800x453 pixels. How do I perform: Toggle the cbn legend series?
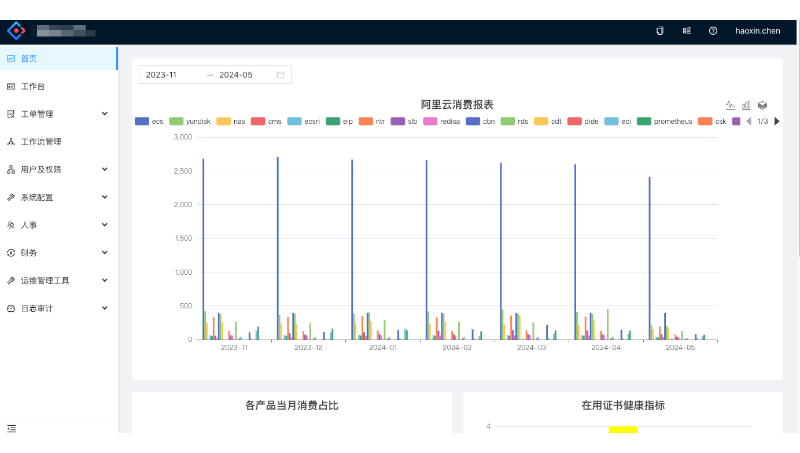point(481,121)
